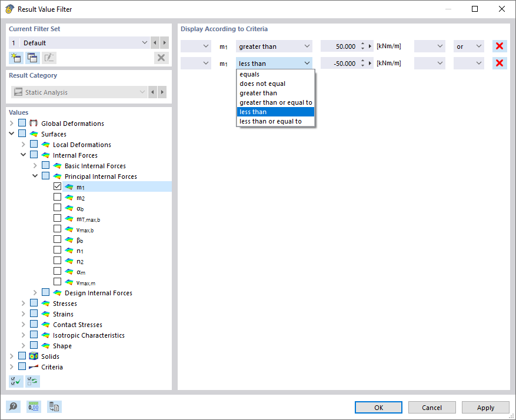Delete the current filter set

point(161,57)
